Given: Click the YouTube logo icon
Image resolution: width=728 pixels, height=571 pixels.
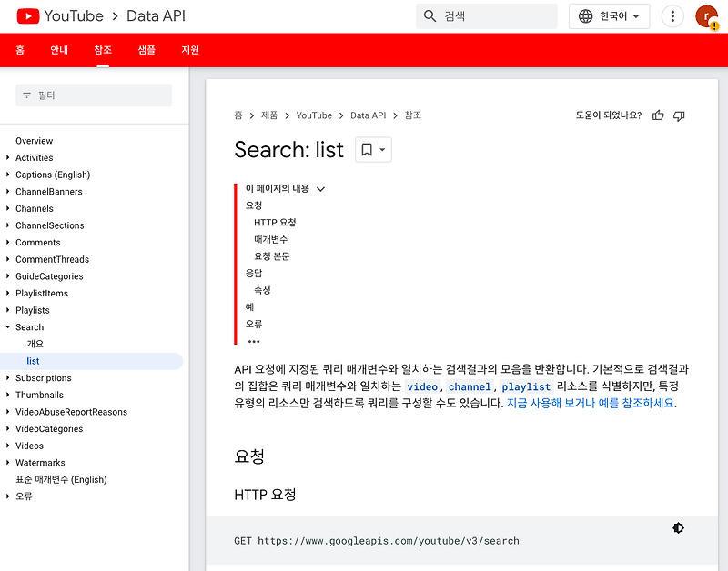Looking at the screenshot, I should [25, 15].
